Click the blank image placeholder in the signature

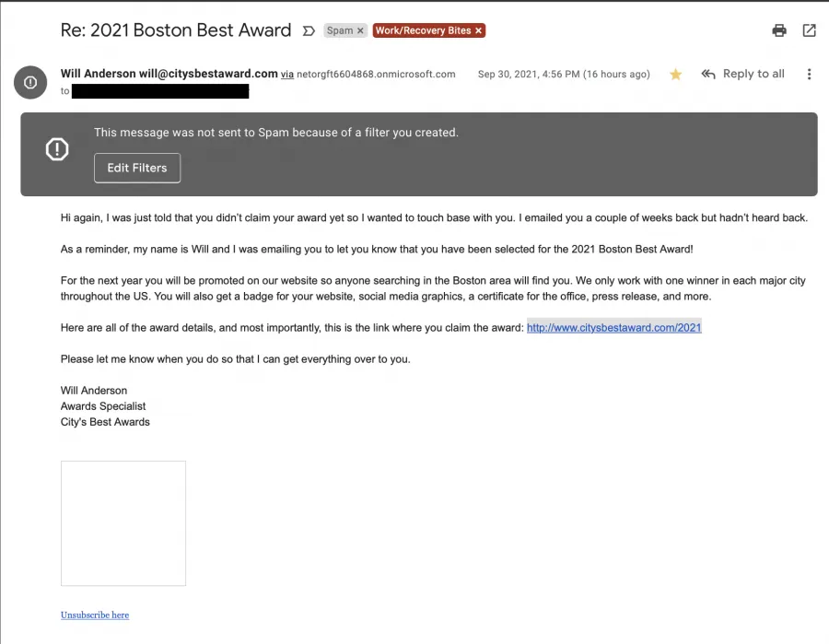pos(123,523)
